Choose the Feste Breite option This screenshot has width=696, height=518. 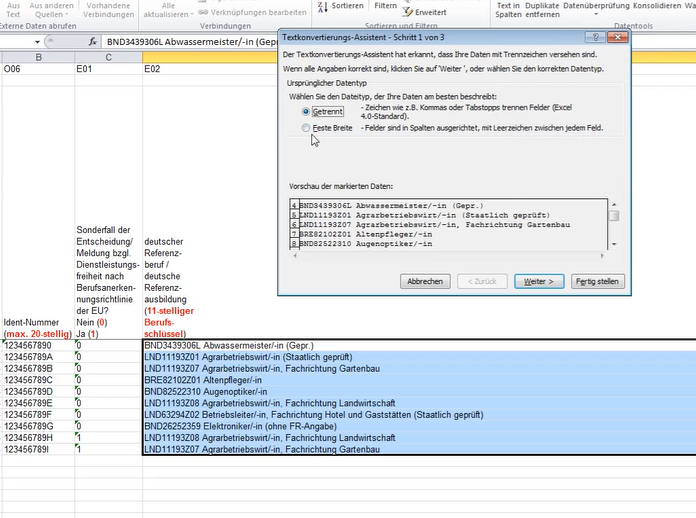point(306,129)
